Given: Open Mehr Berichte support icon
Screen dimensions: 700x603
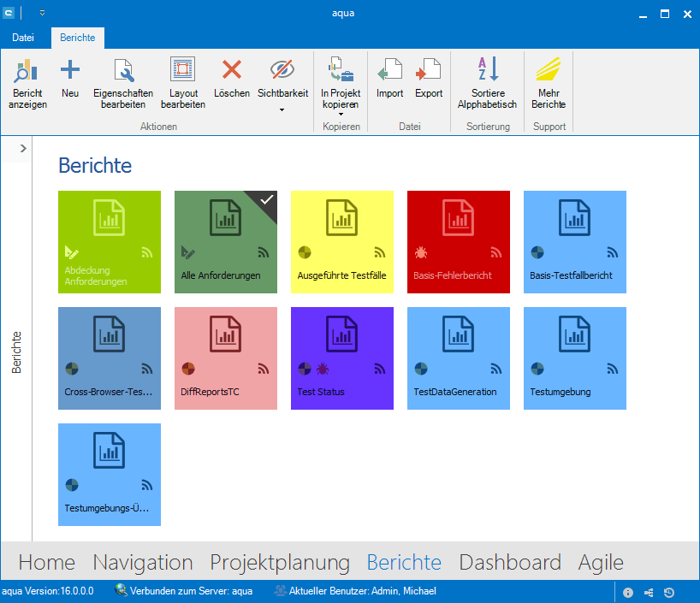Looking at the screenshot, I should click(x=548, y=71).
